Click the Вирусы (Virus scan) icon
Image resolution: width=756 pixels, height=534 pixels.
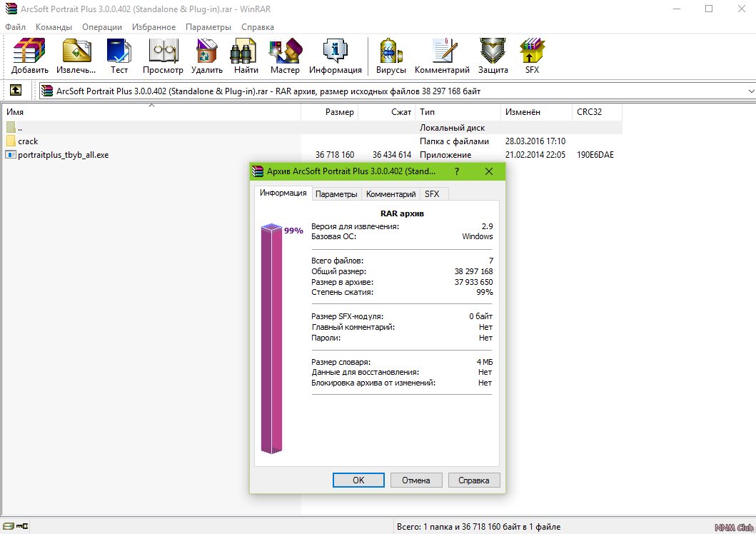(391, 56)
